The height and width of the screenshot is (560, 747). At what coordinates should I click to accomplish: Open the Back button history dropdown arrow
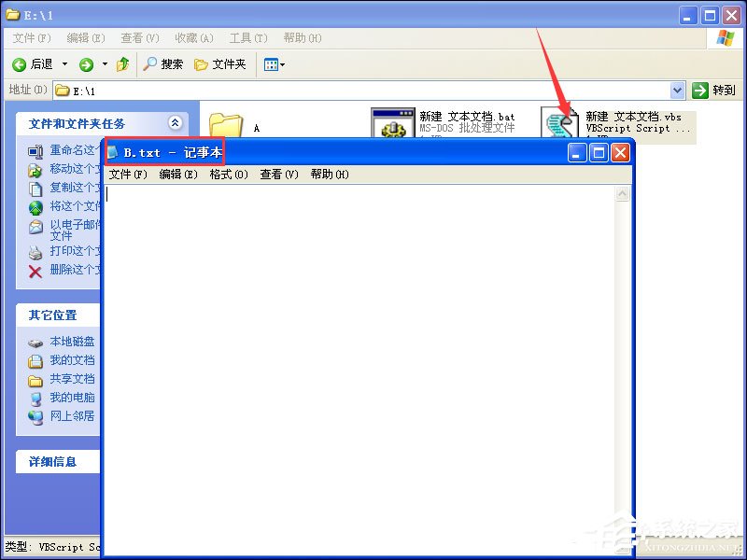[x=64, y=63]
